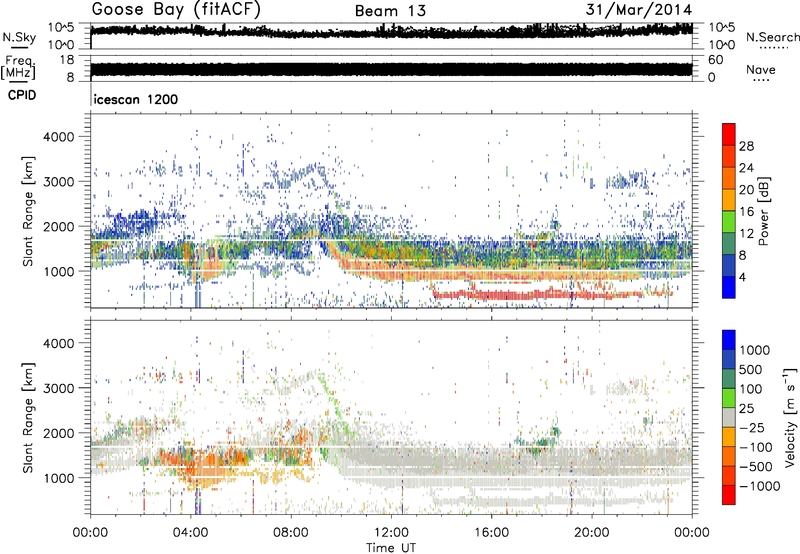The width and height of the screenshot is (800, 554).
Task: Click the "24" tick on Power colorbar
Action: pyautogui.click(x=746, y=168)
